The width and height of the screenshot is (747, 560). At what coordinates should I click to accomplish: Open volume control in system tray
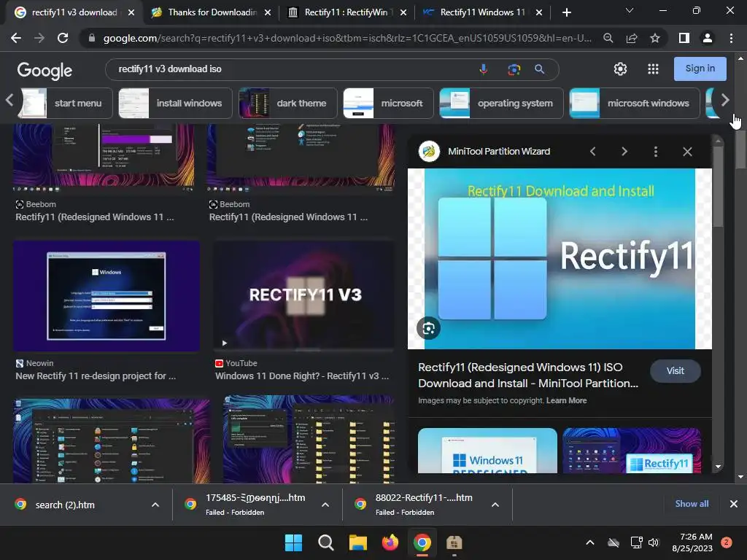pyautogui.click(x=654, y=542)
